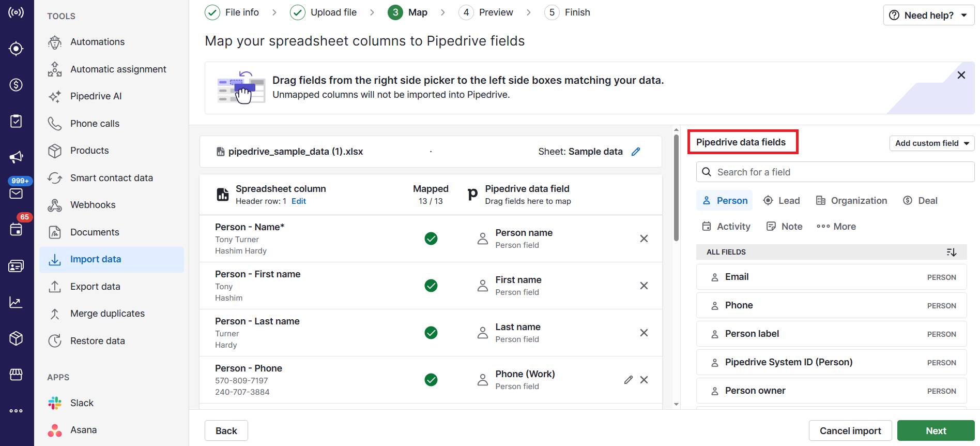Open Merge duplicates in the Tools menu
Image resolution: width=980 pixels, height=446 pixels.
pyautogui.click(x=112, y=314)
